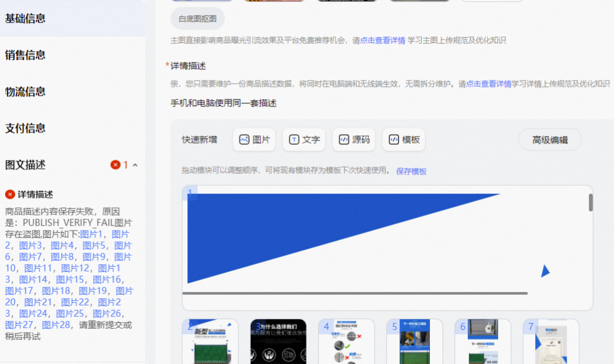Click the 图片25 link in error message
614x364 pixels.
coord(70,314)
